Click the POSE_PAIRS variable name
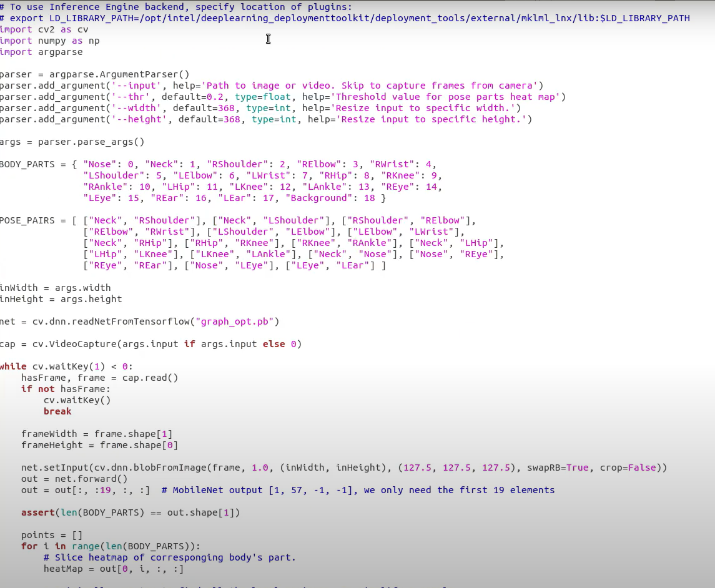This screenshot has height=588, width=715. (27, 220)
